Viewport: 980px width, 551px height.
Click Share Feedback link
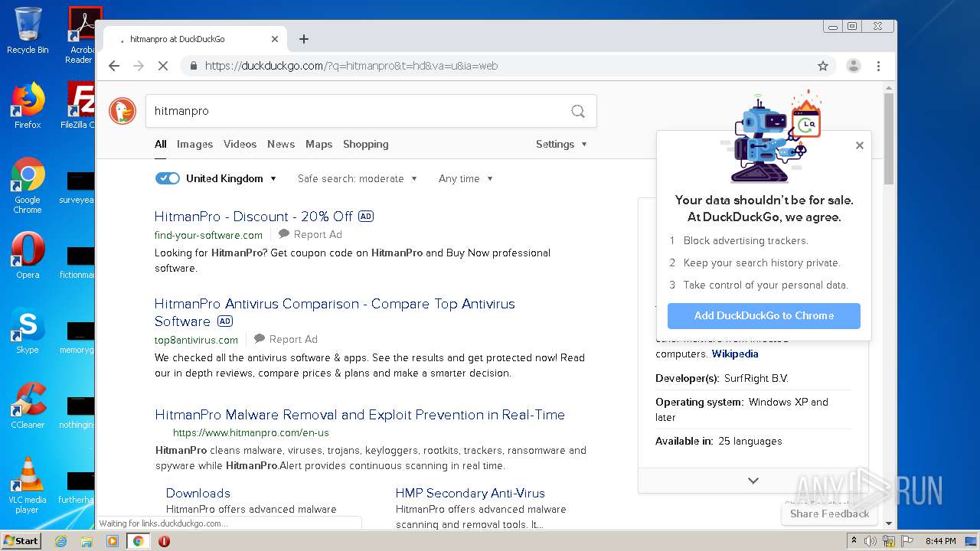click(x=829, y=514)
